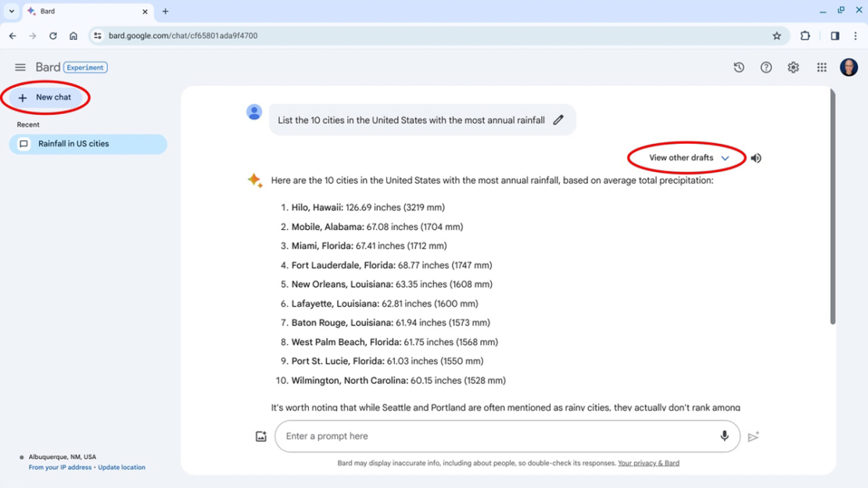Image resolution: width=868 pixels, height=488 pixels.
Task: Open Bard conversation history (clock icon)
Action: point(738,67)
